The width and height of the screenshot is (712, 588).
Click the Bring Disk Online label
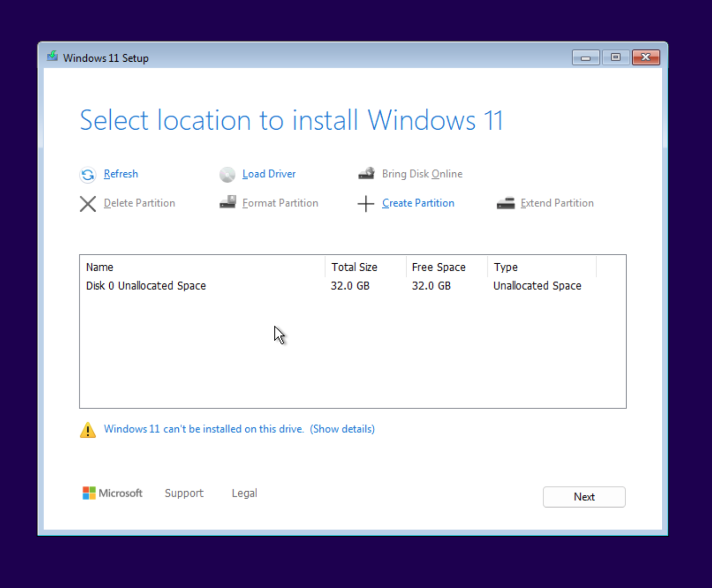422,174
